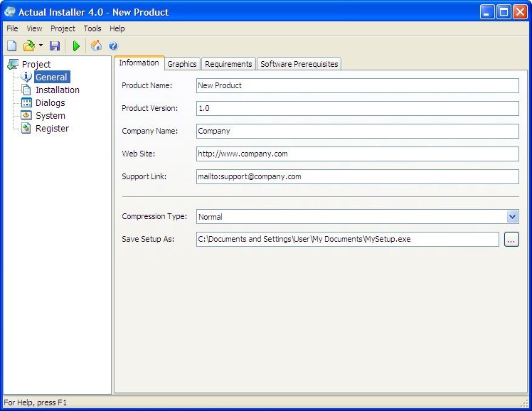This screenshot has width=532, height=411.
Task: Click the General info icon
Action: point(26,77)
